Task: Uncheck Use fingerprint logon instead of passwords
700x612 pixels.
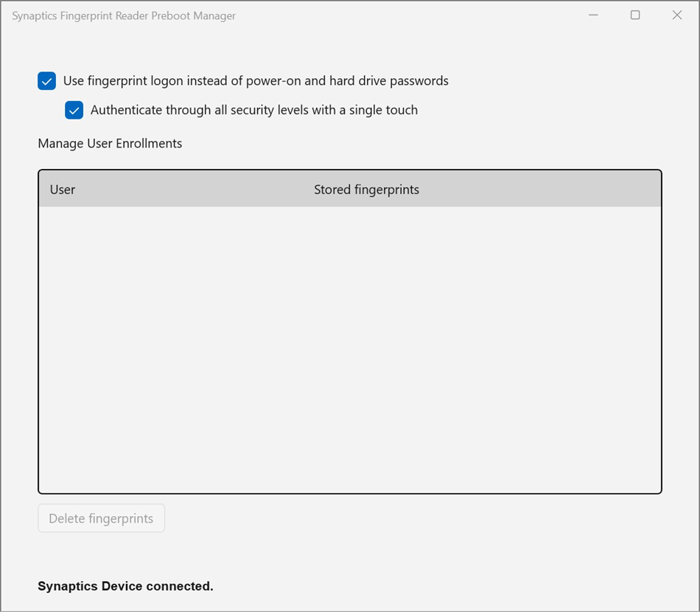Action: (x=47, y=81)
